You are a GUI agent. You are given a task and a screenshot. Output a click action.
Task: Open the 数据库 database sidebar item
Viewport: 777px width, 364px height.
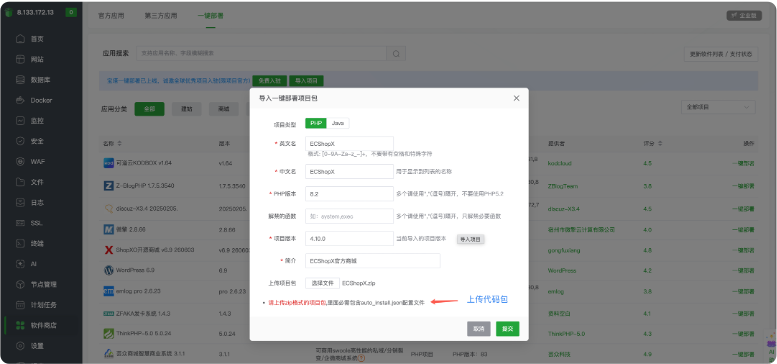click(x=40, y=80)
